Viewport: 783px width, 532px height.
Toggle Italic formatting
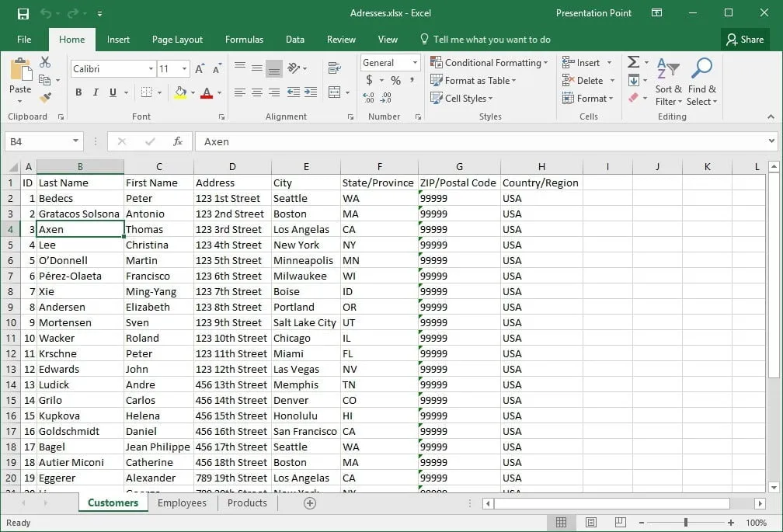pos(96,92)
